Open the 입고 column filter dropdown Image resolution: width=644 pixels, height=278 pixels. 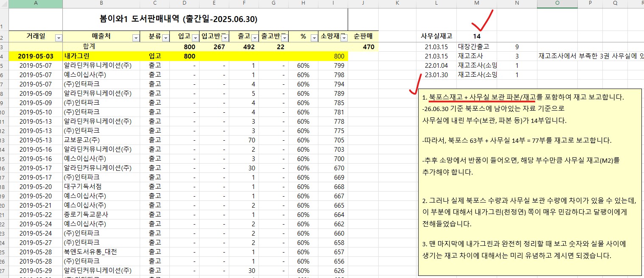(195, 38)
